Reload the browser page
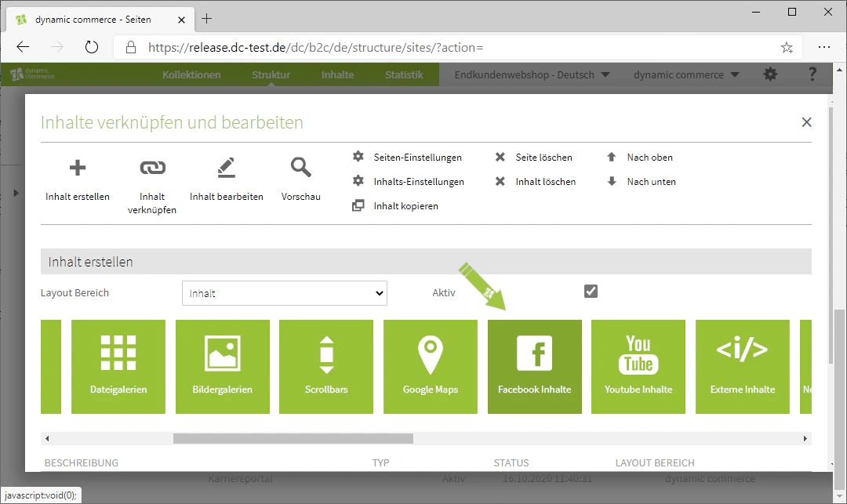This screenshot has width=847, height=504. pyautogui.click(x=92, y=47)
